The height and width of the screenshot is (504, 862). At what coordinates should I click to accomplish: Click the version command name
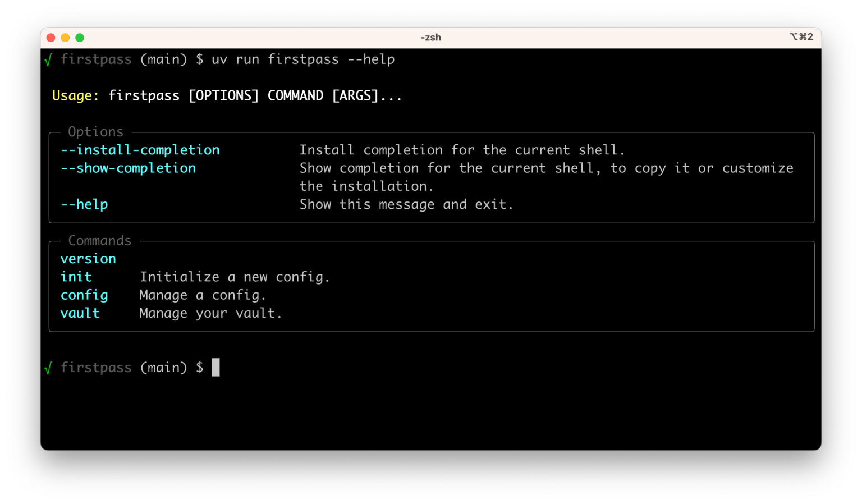click(x=88, y=259)
